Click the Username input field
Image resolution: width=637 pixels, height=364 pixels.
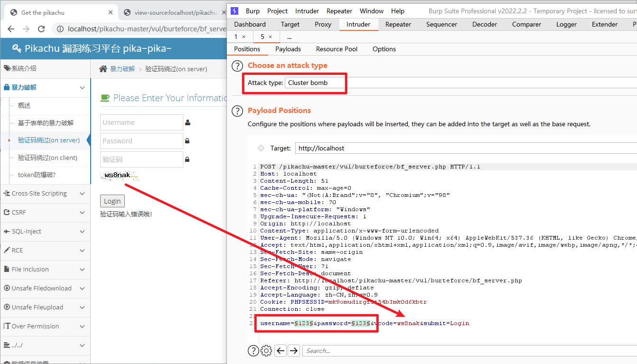tap(141, 122)
